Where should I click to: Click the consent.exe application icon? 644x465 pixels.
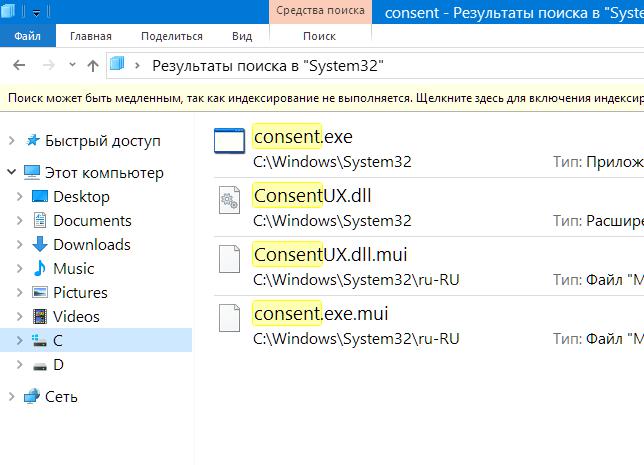229,141
